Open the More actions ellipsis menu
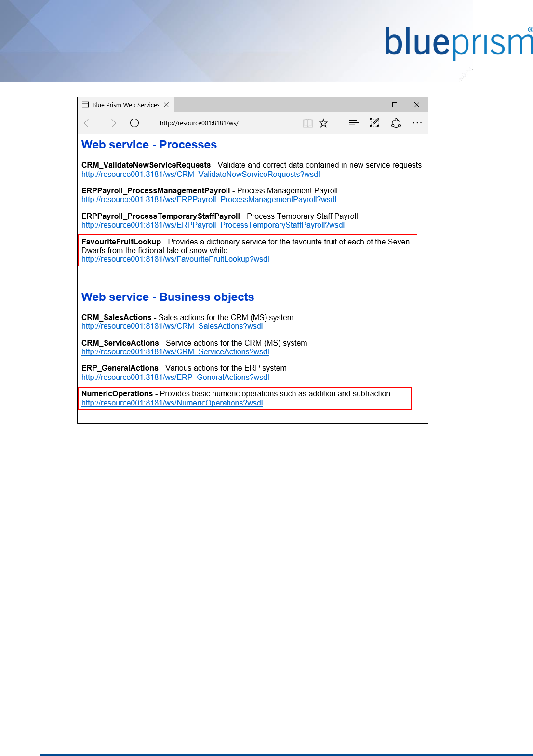This screenshot has height=756, width=533. point(417,123)
